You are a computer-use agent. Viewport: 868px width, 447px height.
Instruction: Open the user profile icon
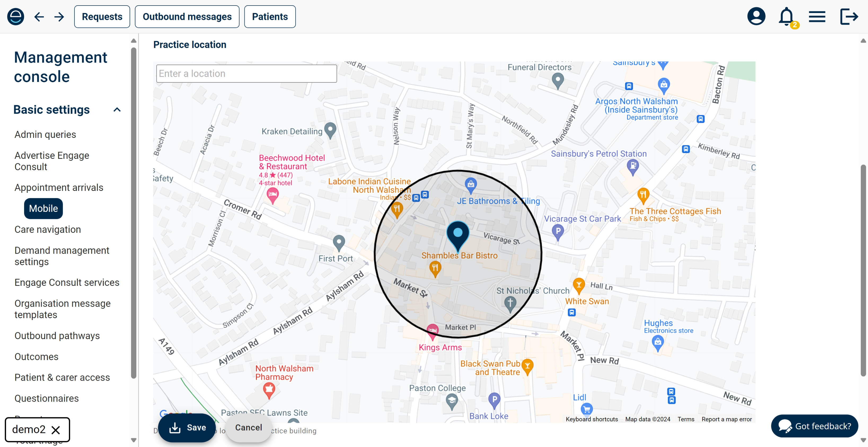pyautogui.click(x=756, y=16)
